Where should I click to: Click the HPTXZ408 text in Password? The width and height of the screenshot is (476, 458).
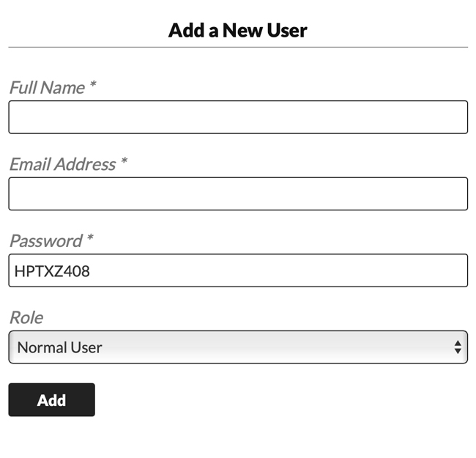[x=52, y=271]
